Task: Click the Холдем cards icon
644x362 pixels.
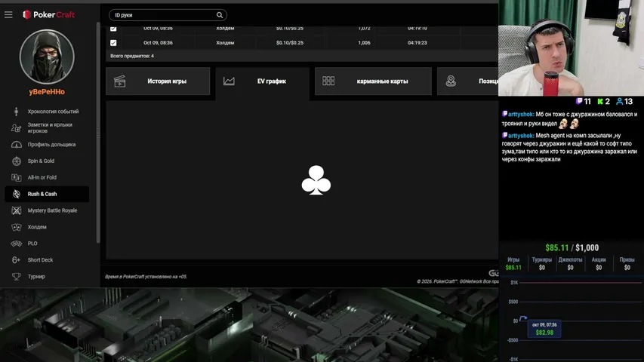Action: click(16, 227)
